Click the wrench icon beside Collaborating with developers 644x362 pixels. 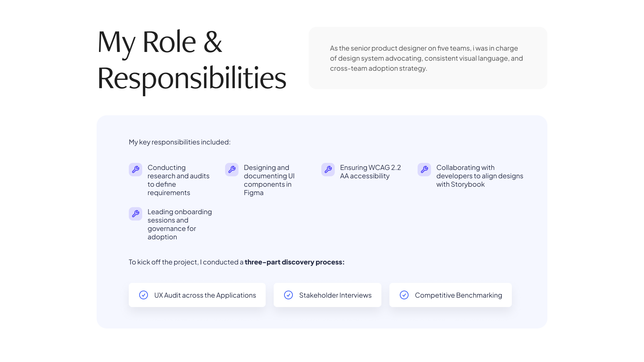click(424, 170)
